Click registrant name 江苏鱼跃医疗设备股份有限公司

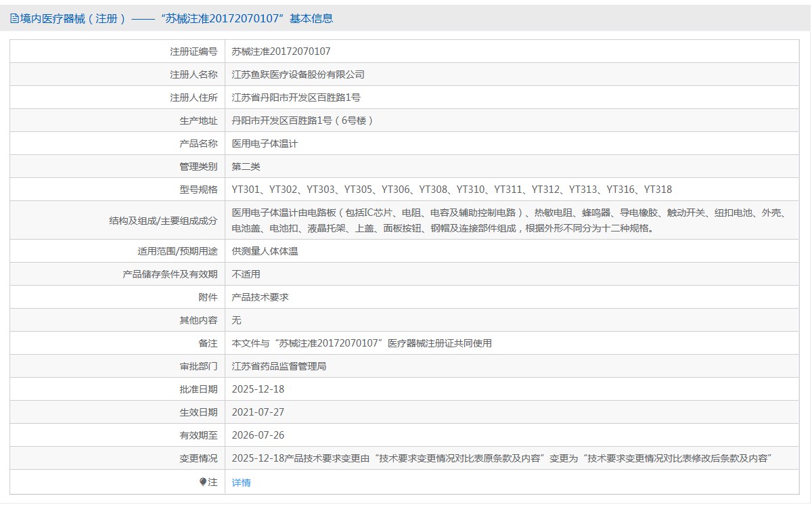298,74
